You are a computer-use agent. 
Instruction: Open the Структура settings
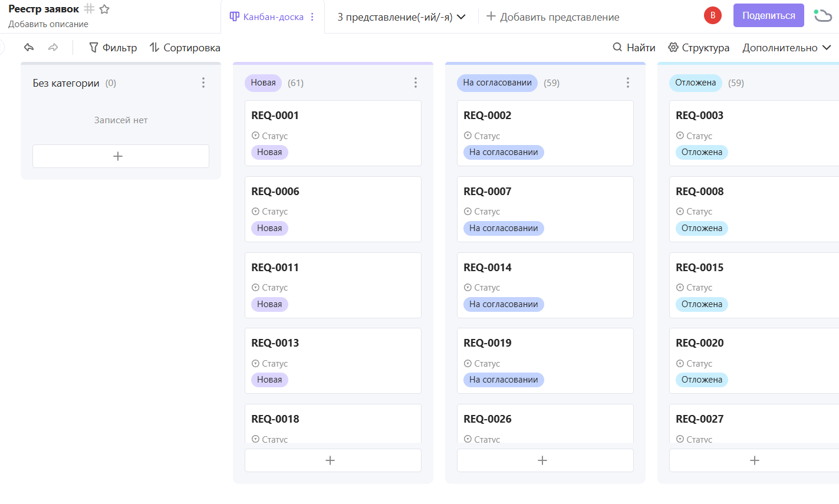pos(699,48)
